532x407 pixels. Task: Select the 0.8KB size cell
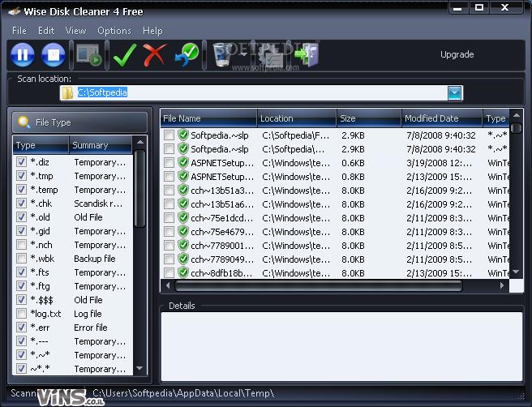click(354, 177)
